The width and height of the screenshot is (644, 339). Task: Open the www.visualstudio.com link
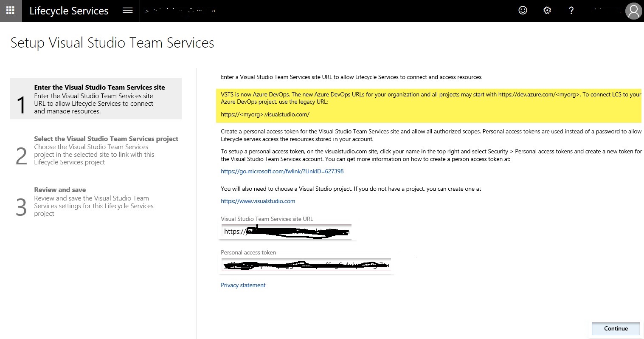(258, 201)
